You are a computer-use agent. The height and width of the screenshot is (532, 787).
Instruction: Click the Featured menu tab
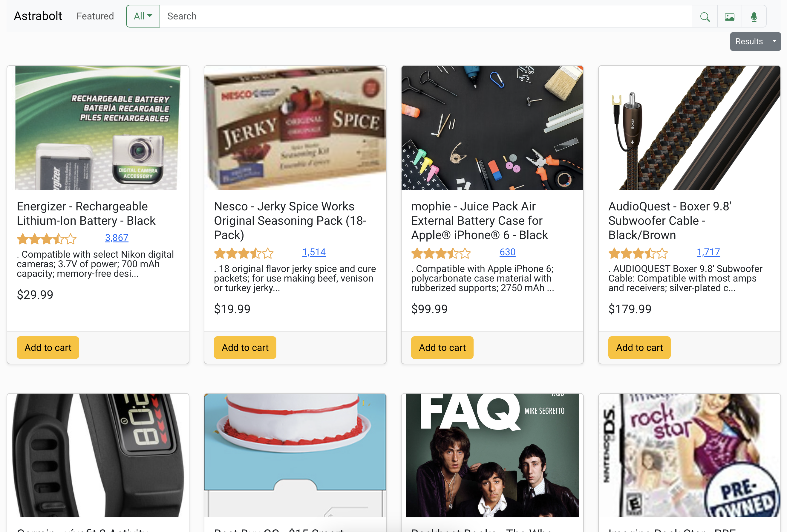click(x=95, y=16)
